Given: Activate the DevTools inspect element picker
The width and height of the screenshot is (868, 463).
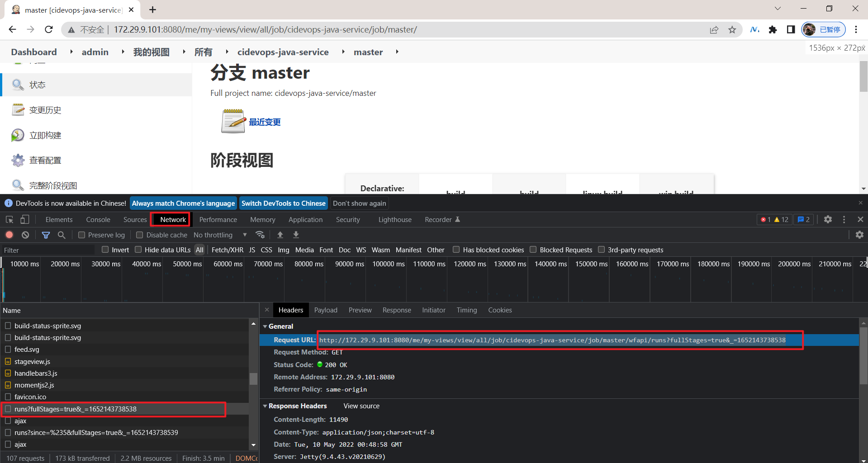Looking at the screenshot, I should tap(9, 220).
